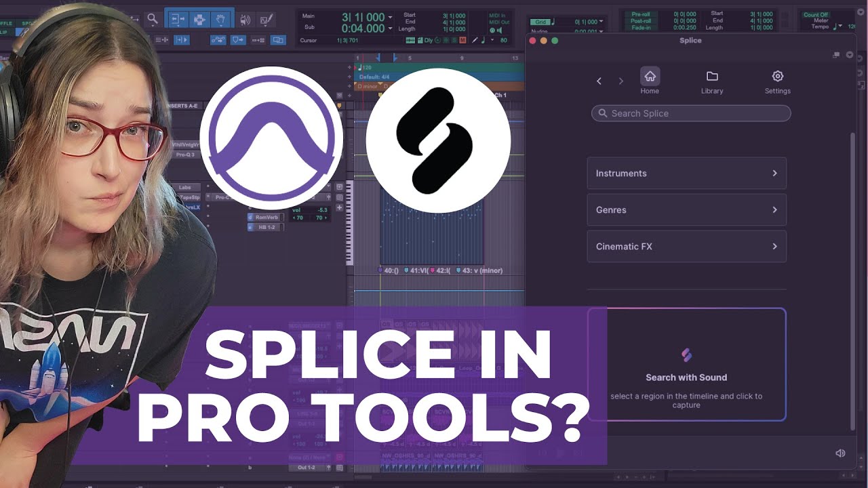
Task: Click the 41:VI chord marker
Action: tap(416, 270)
